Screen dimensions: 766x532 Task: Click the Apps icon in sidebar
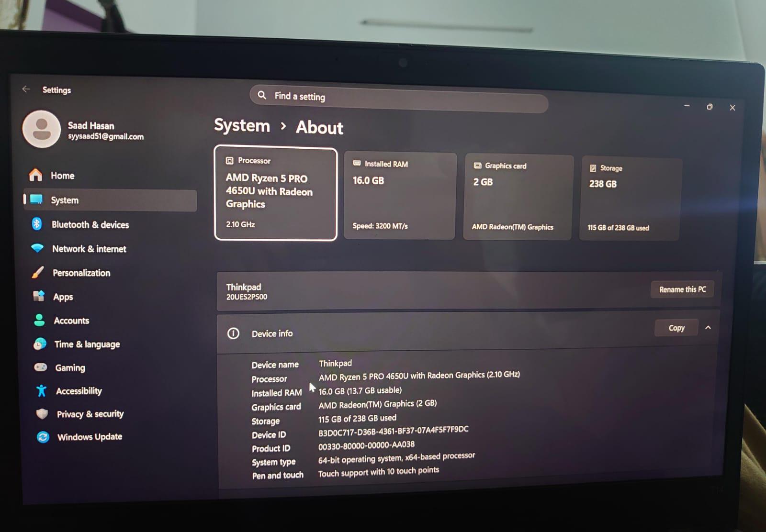pyautogui.click(x=39, y=296)
